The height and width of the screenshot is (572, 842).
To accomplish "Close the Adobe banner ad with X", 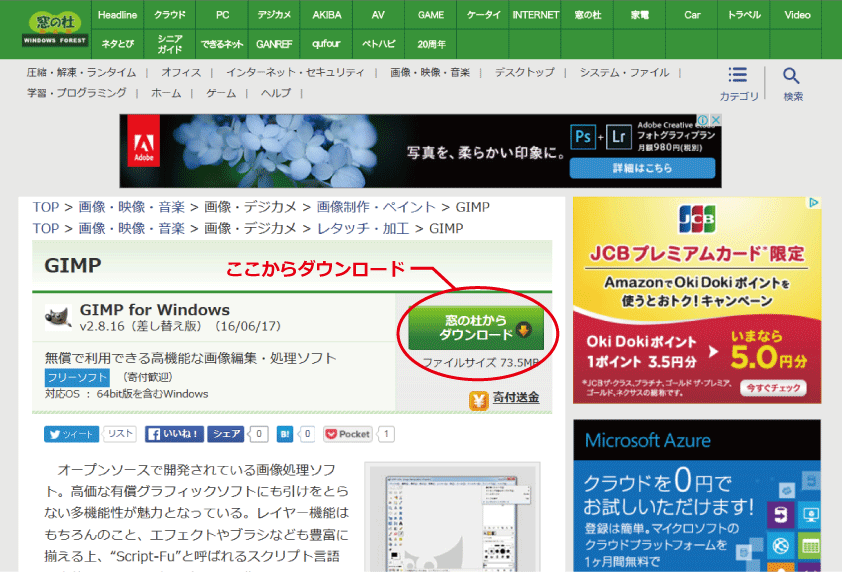I will click(715, 119).
